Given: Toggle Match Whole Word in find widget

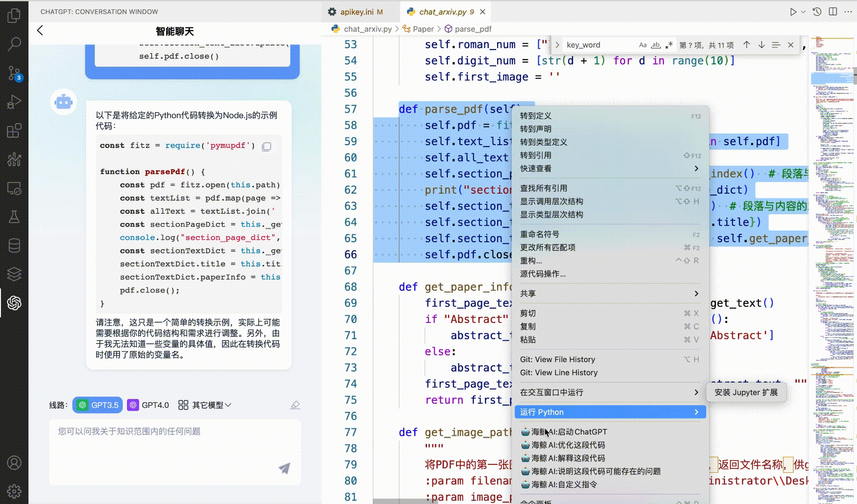Looking at the screenshot, I should click(x=656, y=45).
